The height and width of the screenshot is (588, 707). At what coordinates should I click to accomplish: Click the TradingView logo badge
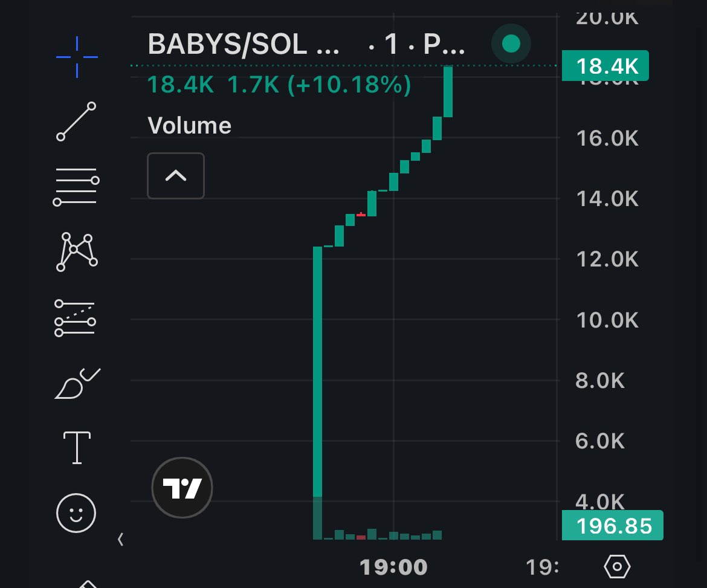182,488
